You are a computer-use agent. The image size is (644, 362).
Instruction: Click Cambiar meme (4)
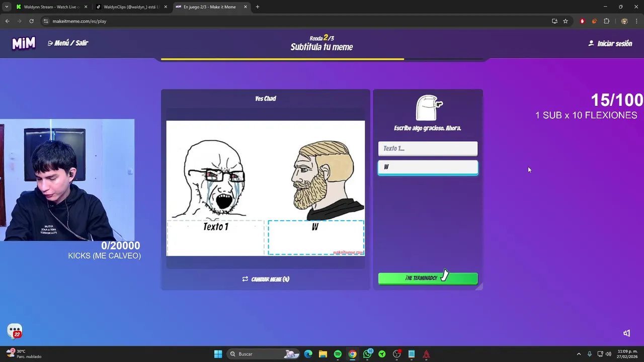coord(266,279)
